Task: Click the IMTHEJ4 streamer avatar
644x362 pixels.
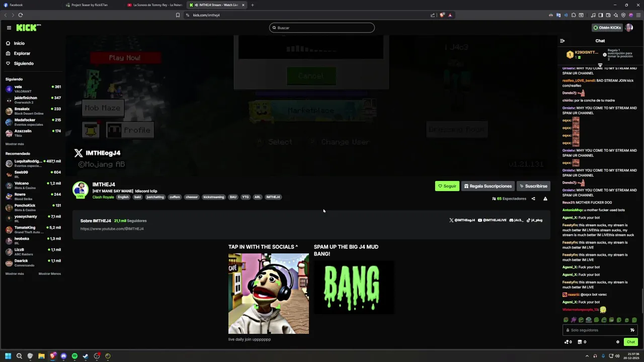Action: pyautogui.click(x=80, y=190)
